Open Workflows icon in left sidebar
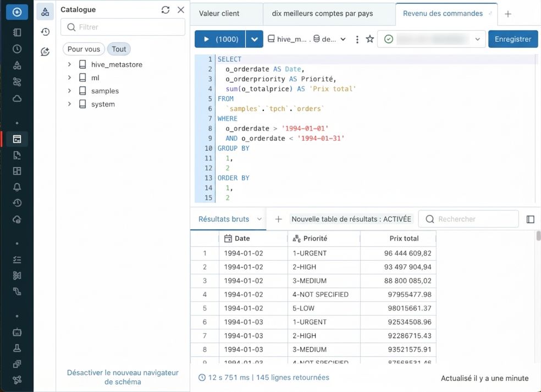The width and height of the screenshot is (541, 392). point(17,82)
